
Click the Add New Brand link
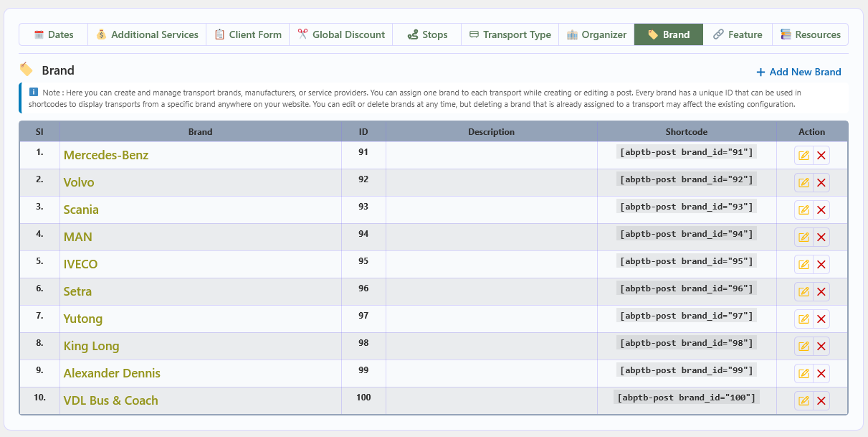(798, 72)
